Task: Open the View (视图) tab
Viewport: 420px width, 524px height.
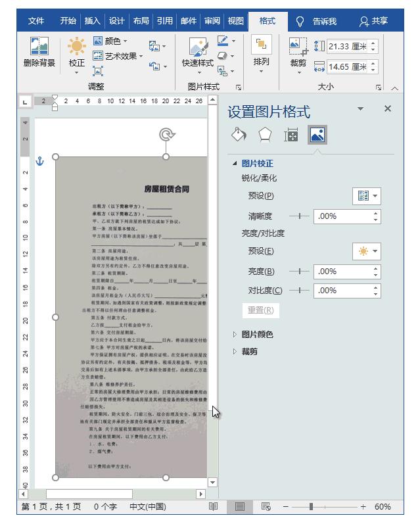Action: (x=236, y=21)
